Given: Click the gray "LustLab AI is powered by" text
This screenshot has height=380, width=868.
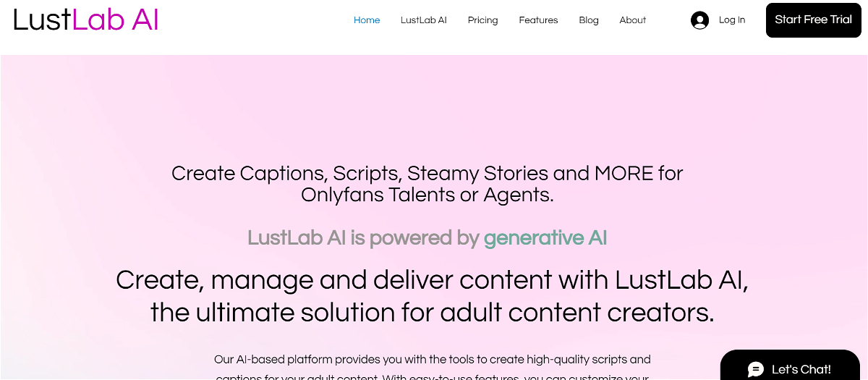Looking at the screenshot, I should pyautogui.click(x=363, y=237).
